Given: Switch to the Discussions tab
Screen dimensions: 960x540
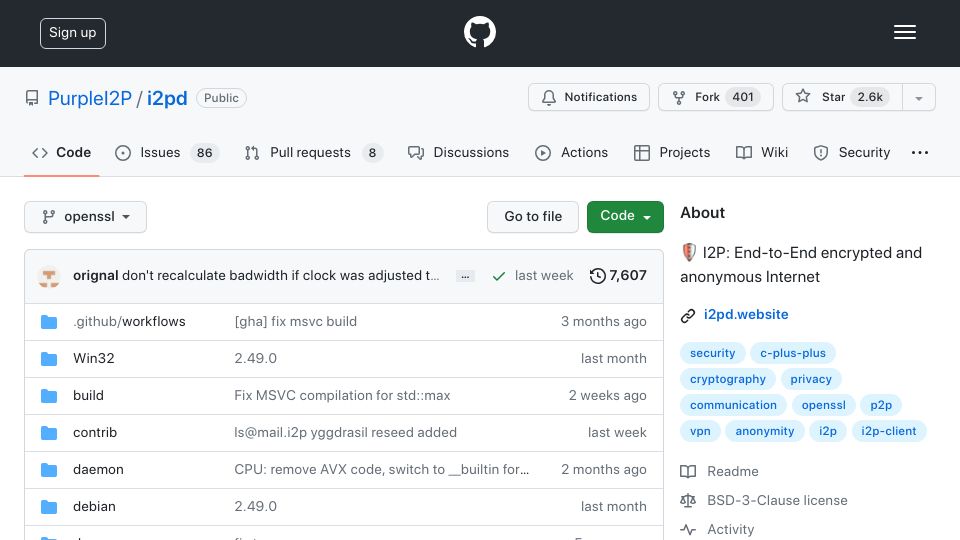Looking at the screenshot, I should [458, 152].
